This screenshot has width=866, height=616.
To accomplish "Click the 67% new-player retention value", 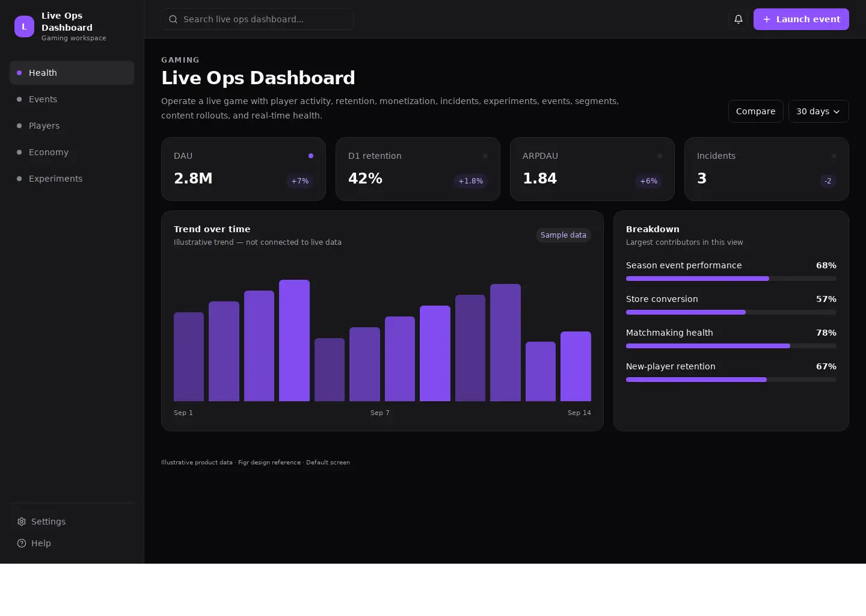I will (x=826, y=366).
